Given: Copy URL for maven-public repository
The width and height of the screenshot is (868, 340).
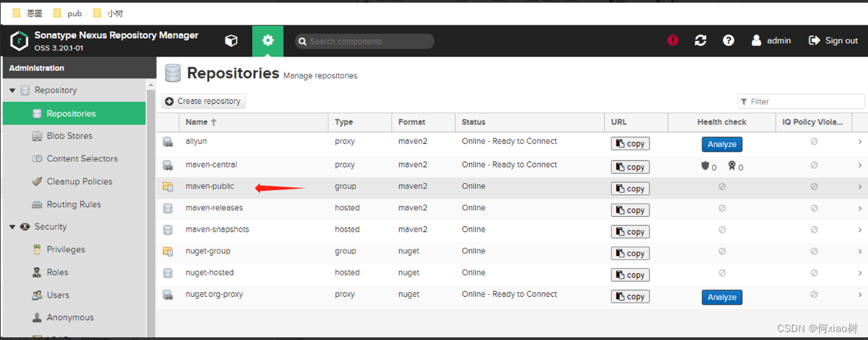Looking at the screenshot, I should click(630, 189).
